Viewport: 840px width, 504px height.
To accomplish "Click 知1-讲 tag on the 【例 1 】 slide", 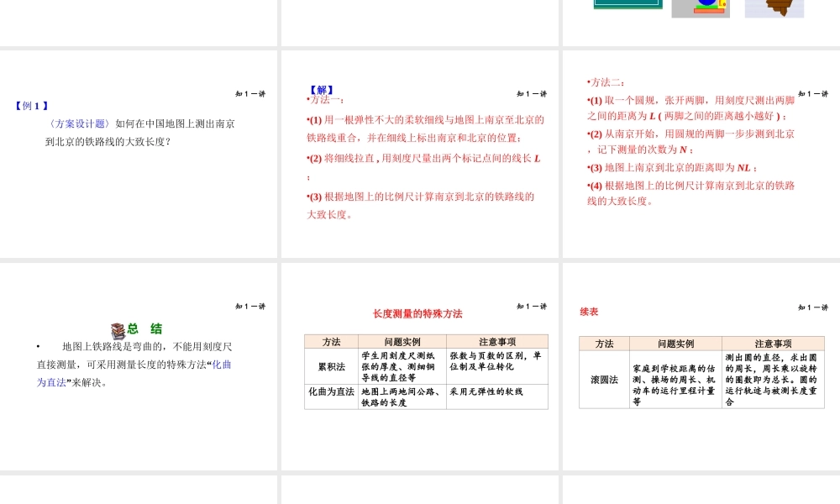I will (250, 94).
